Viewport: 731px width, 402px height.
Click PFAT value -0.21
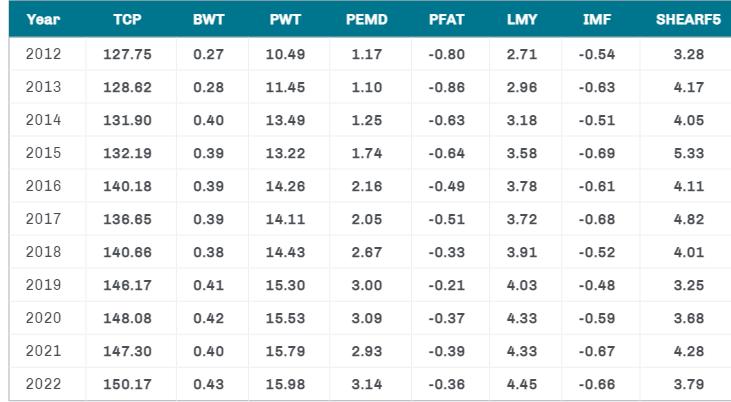(x=445, y=285)
